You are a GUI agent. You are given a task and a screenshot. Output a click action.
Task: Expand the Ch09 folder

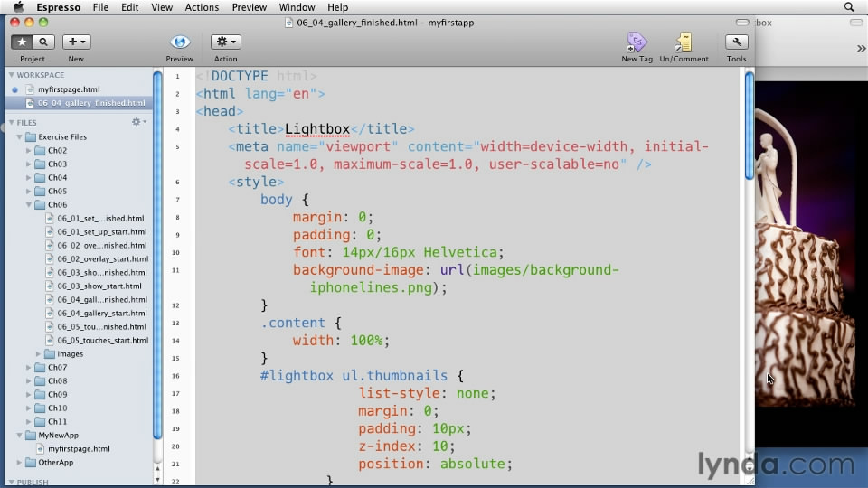(29, 394)
